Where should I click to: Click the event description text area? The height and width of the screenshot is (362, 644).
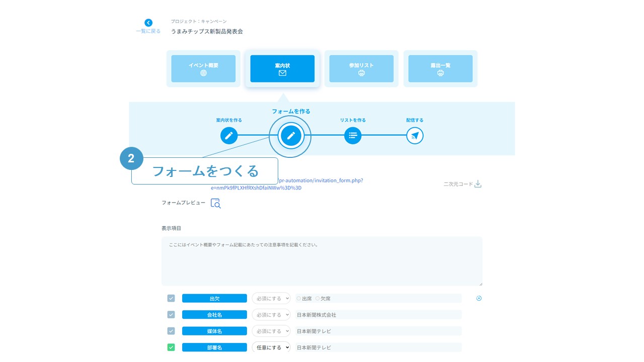(x=321, y=261)
